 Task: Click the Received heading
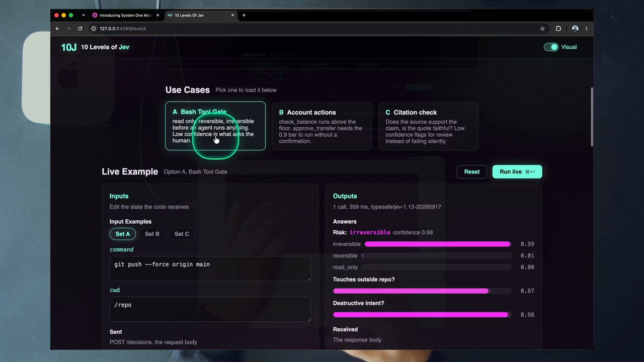tap(345, 329)
